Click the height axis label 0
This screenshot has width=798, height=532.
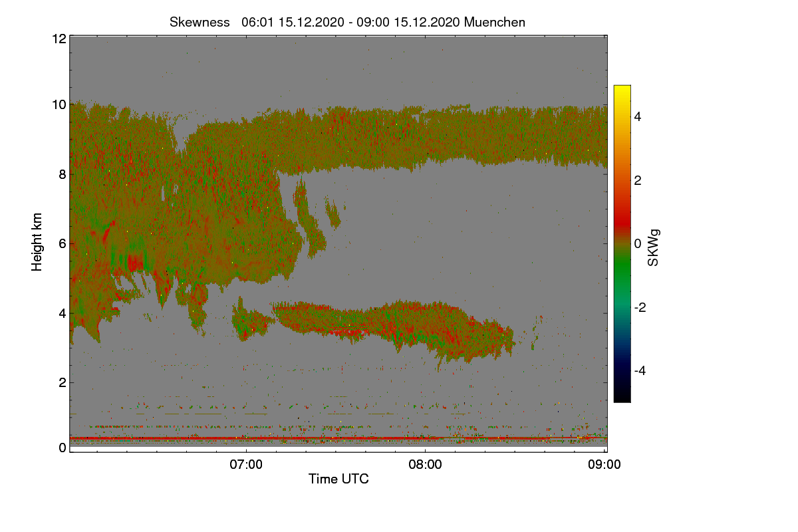(x=63, y=448)
